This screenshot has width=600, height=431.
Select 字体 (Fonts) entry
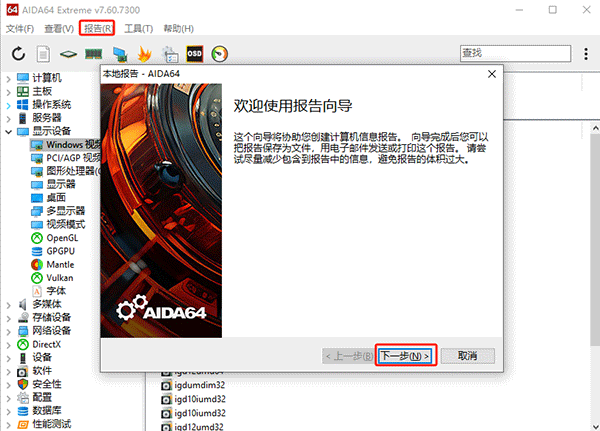point(56,291)
